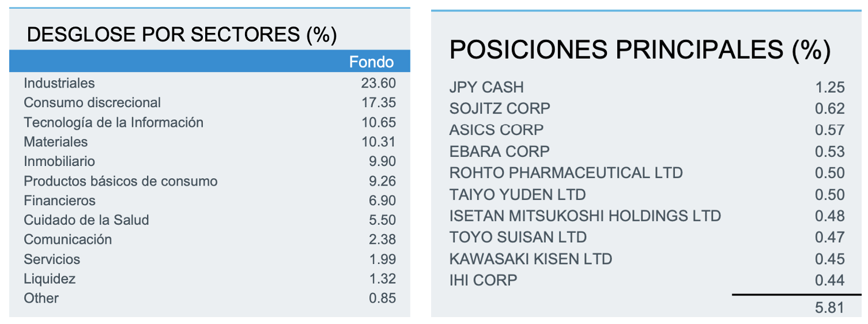Click the Financieros sector label

tap(59, 201)
